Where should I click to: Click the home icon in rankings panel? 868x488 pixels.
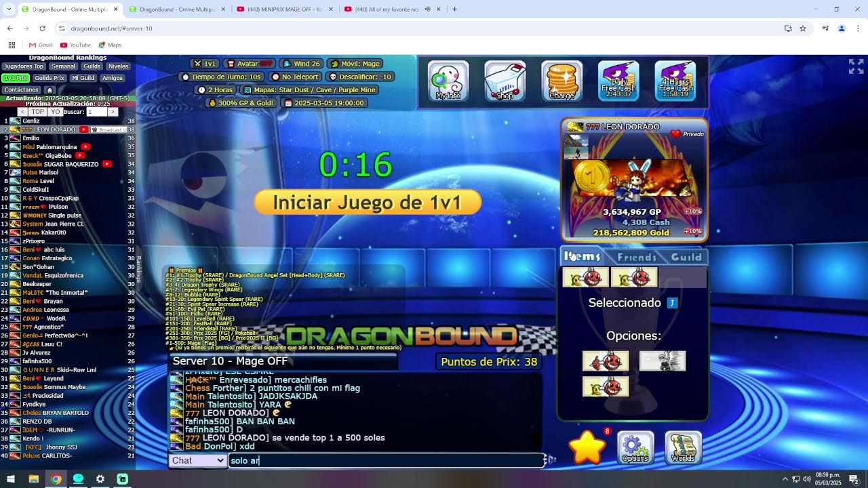[x=50, y=89]
